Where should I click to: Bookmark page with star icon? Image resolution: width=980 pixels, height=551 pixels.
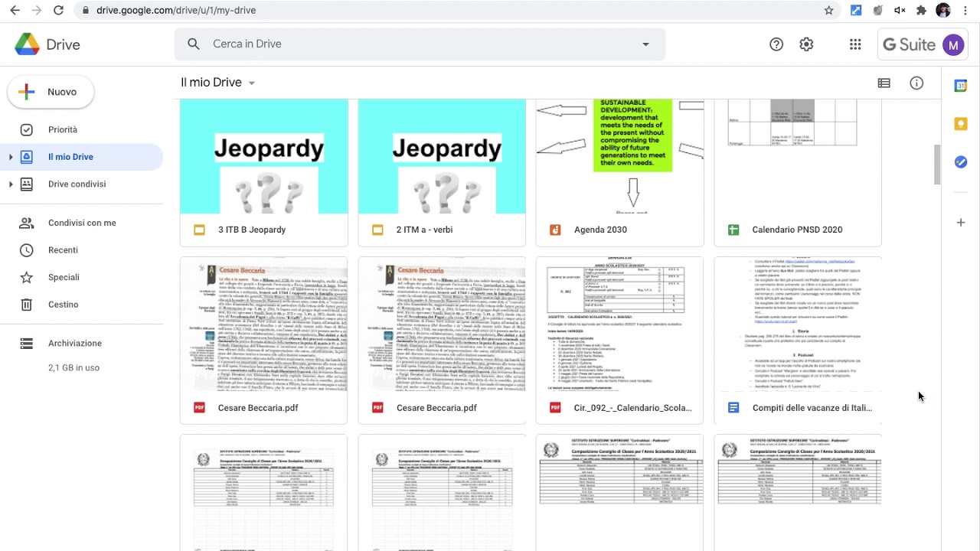[828, 11]
